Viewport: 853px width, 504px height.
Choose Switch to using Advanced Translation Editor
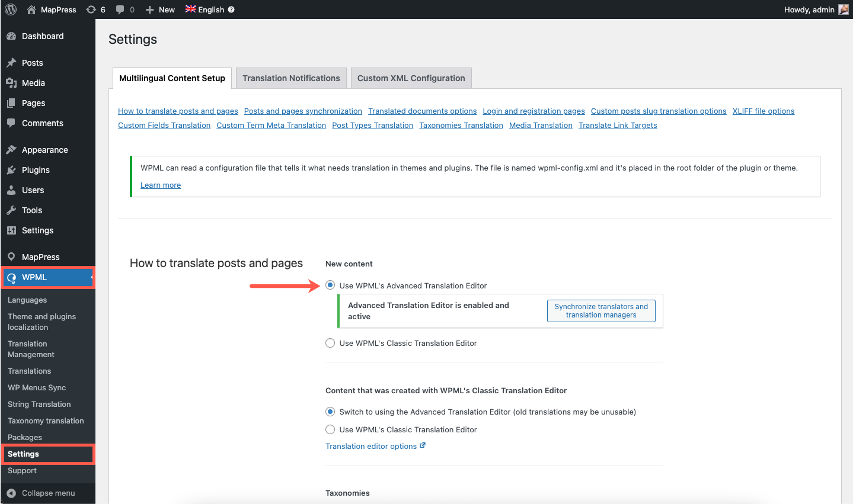tap(330, 412)
